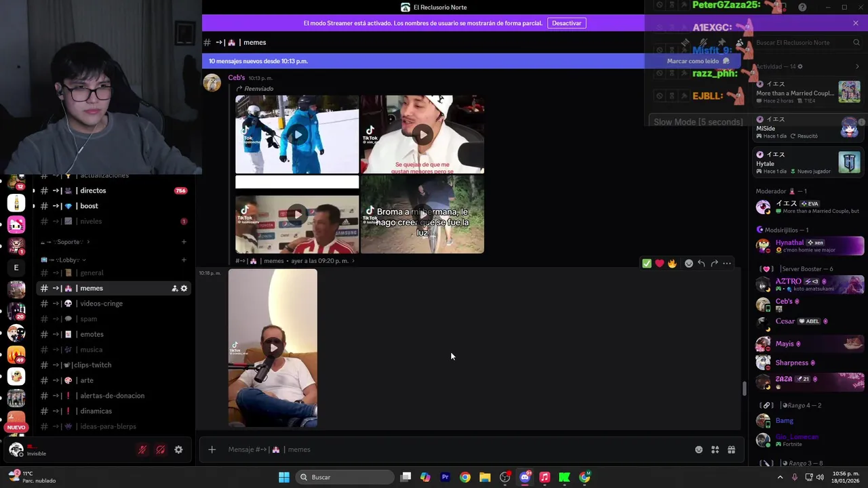This screenshot has width=868, height=488.
Task: Select the flame server icon with 49 badge
Action: click(x=16, y=354)
